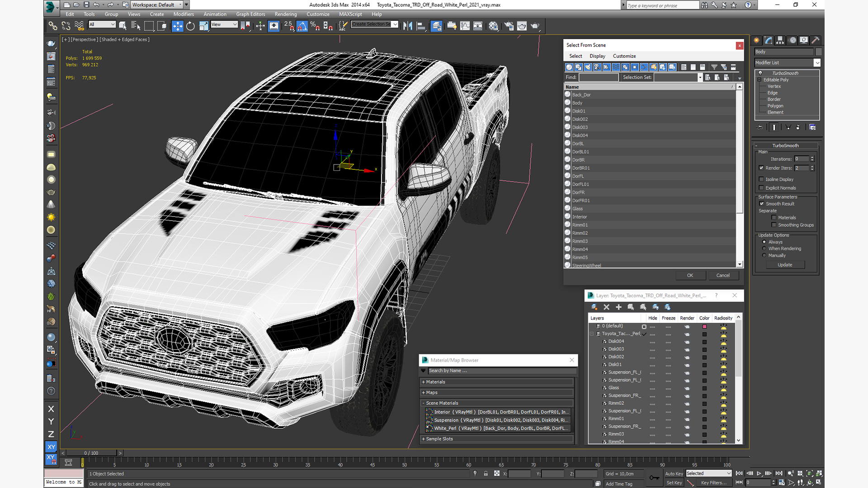
Task: Click Create New Layer icon in Layer window
Action: [x=594, y=307]
